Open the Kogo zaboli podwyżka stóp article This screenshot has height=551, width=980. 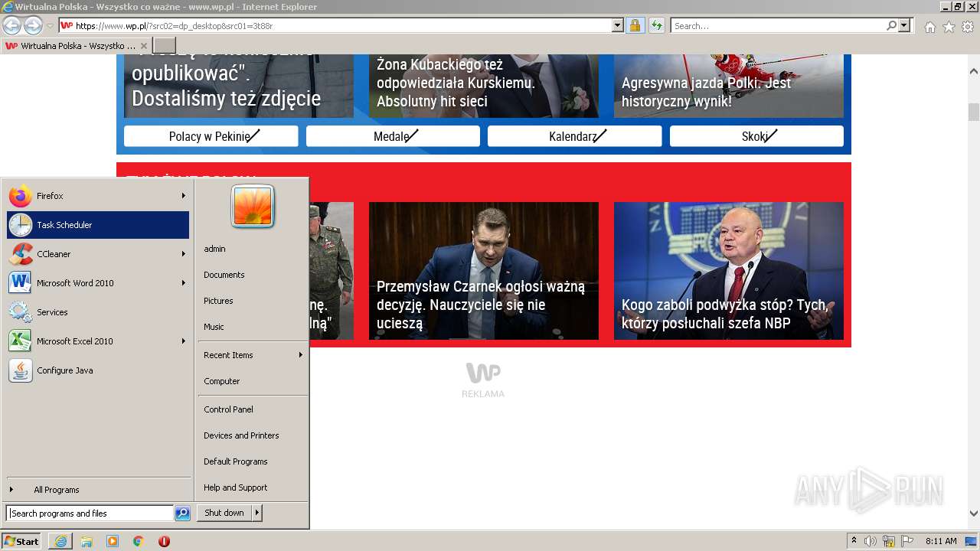[x=729, y=271]
